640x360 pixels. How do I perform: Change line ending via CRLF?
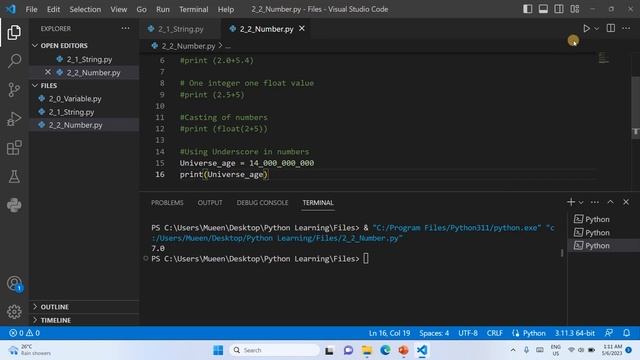point(494,333)
